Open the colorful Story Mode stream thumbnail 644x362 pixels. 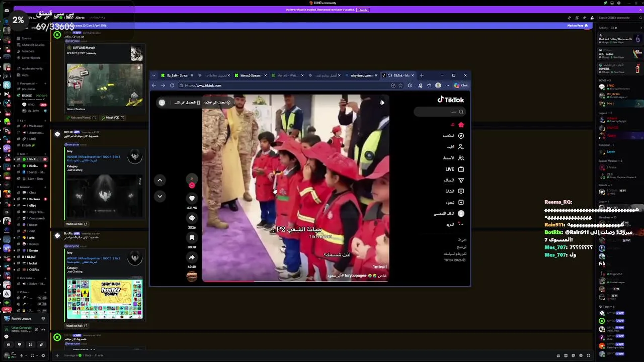105,299
